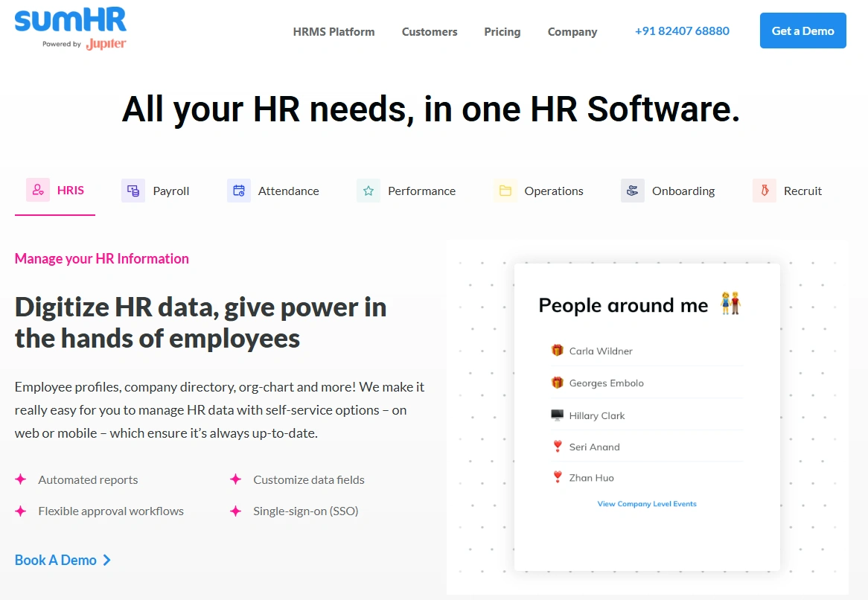Click the sumHR logo
Viewport: 868px width, 600px height.
coord(70,20)
